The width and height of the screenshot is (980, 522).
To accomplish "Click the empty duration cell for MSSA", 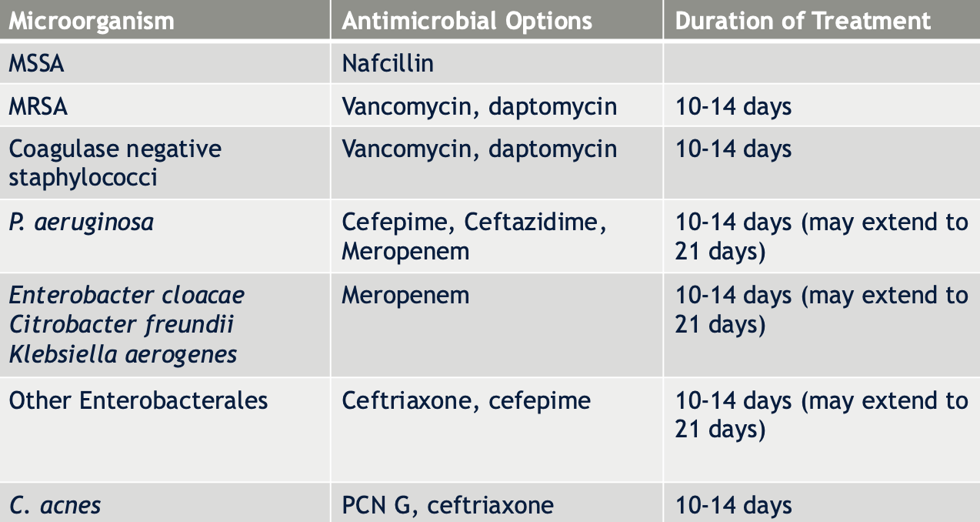I will click(x=822, y=62).
